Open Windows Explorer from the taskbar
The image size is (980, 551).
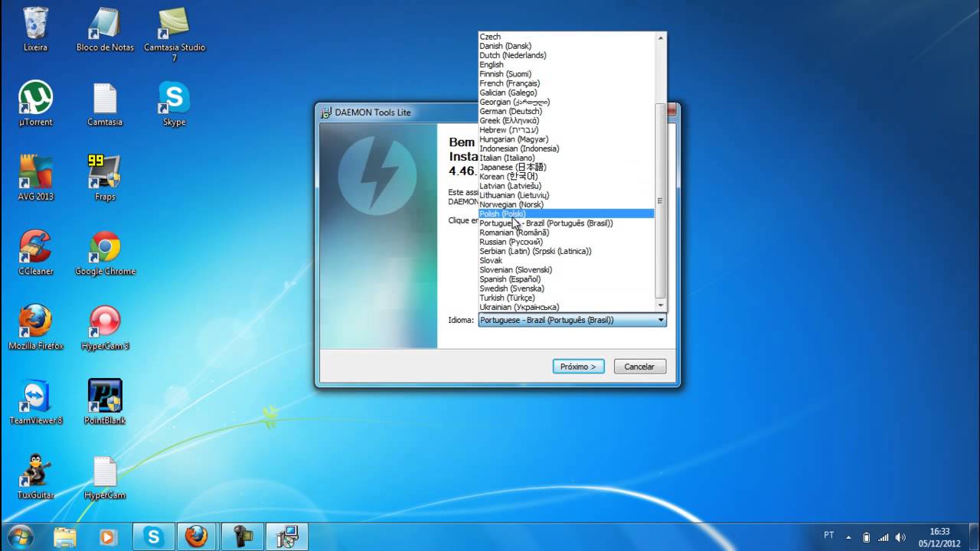(65, 536)
